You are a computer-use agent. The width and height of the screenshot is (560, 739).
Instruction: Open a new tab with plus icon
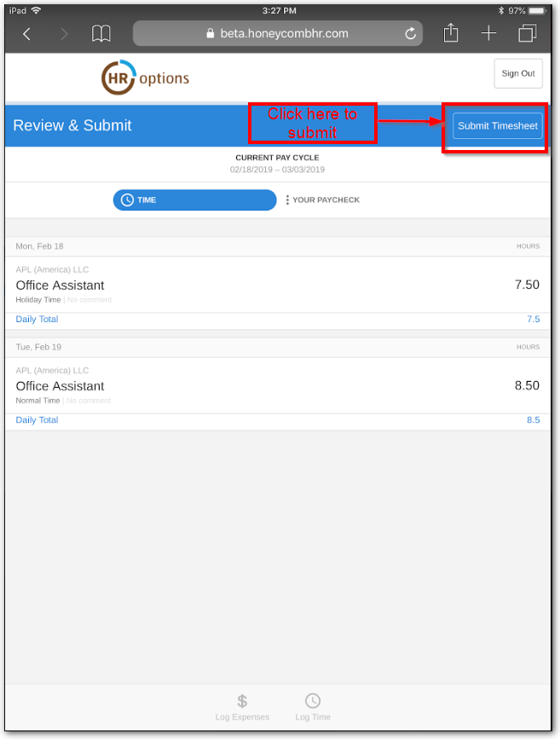[488, 33]
